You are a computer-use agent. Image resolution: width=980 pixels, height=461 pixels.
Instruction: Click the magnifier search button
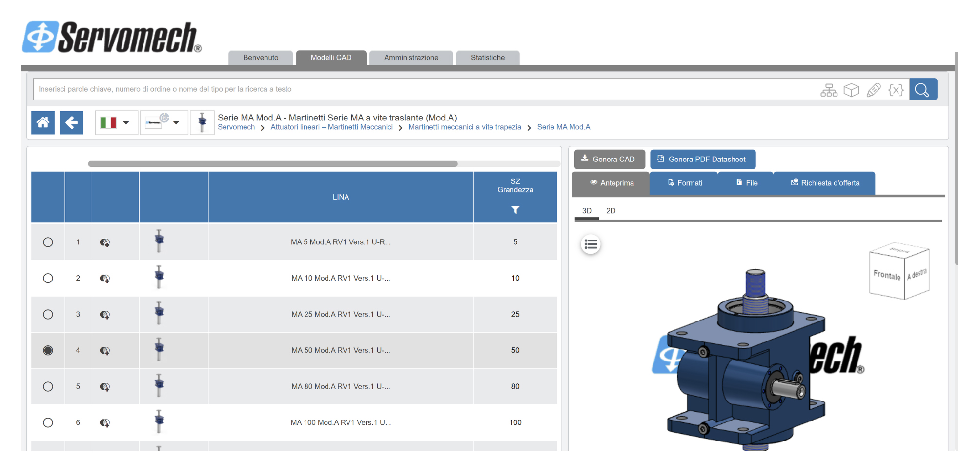[x=922, y=89]
